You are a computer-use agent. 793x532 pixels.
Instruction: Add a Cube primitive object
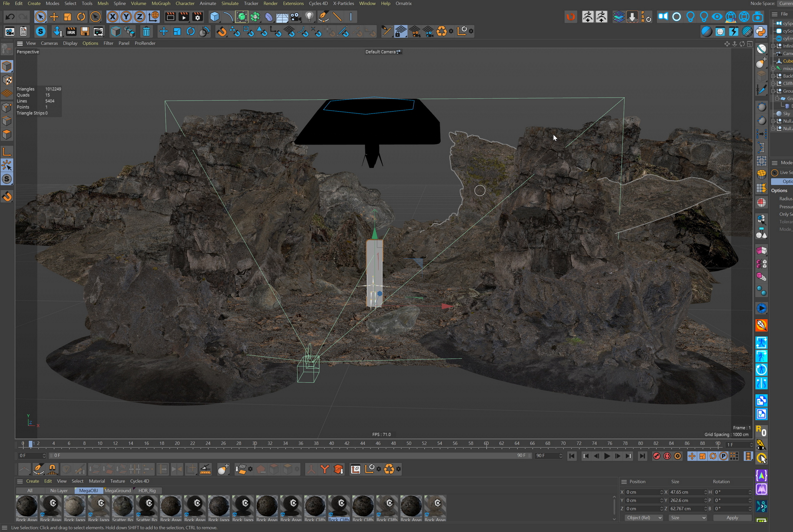[214, 17]
